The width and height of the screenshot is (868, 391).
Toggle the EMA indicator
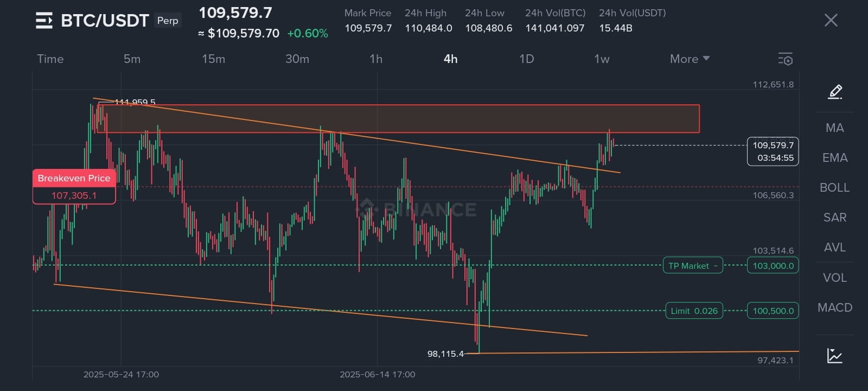[x=834, y=157]
